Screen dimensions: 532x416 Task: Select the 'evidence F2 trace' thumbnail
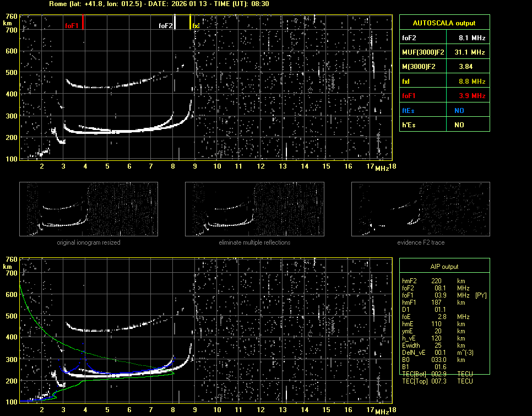(x=421, y=209)
